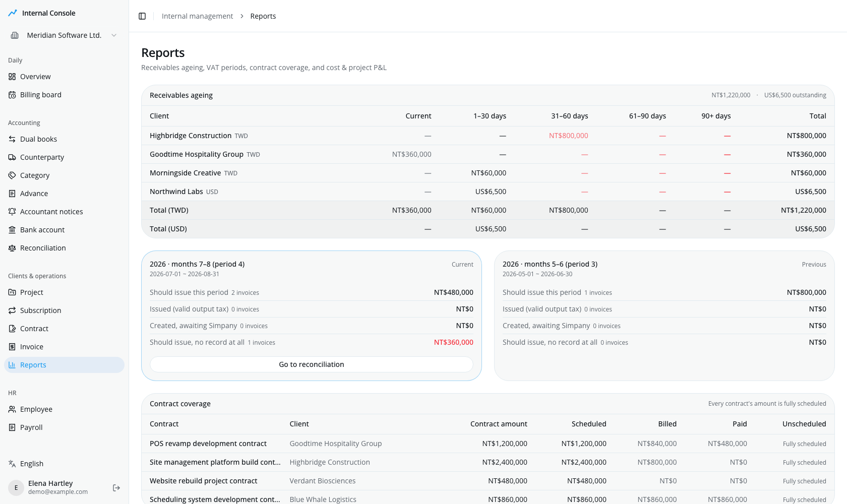Expand the Meridian Software Ltd. company switcher
Viewport: 847px width, 504px height.
tap(64, 35)
